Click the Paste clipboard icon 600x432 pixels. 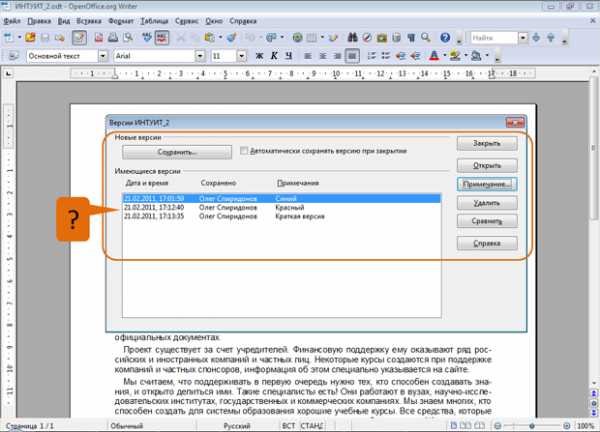209,37
